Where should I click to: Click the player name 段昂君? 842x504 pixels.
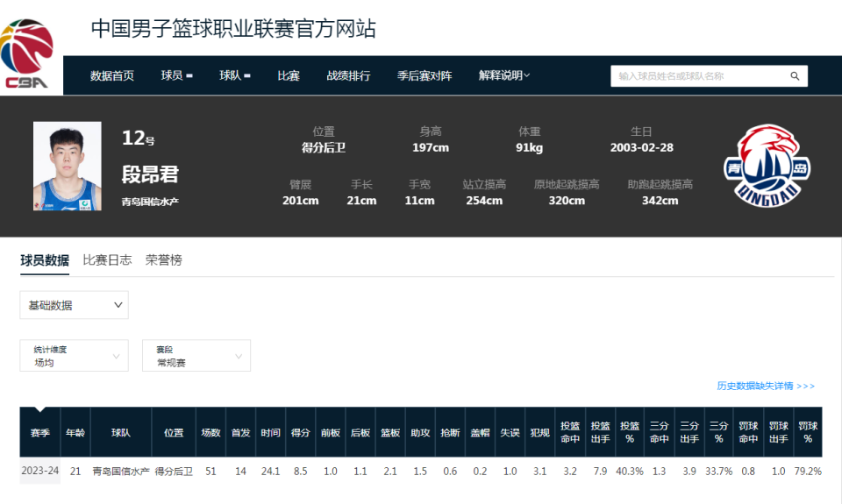(x=150, y=174)
